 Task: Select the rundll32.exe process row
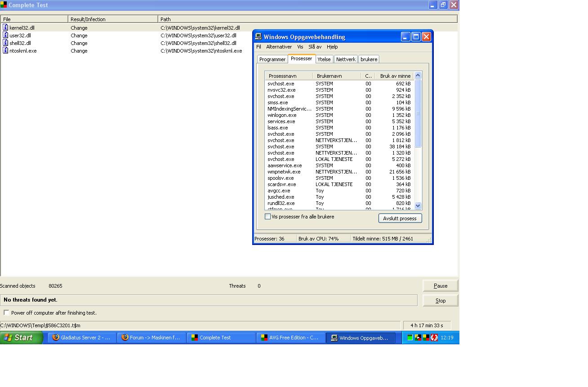pos(339,203)
